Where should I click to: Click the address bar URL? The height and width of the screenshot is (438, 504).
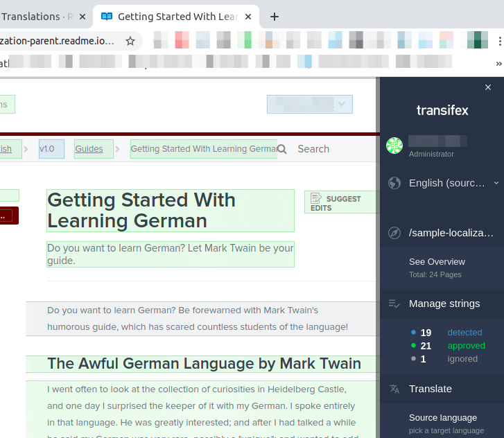[57, 41]
